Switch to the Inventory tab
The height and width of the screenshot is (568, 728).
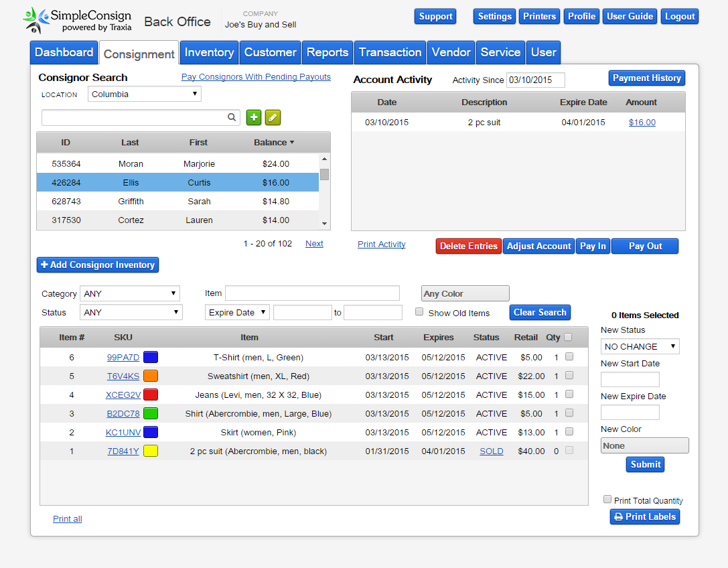point(209,52)
